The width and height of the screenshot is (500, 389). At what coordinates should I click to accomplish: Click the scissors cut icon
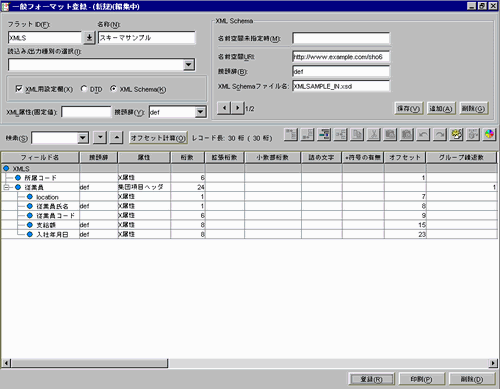tap(374, 135)
